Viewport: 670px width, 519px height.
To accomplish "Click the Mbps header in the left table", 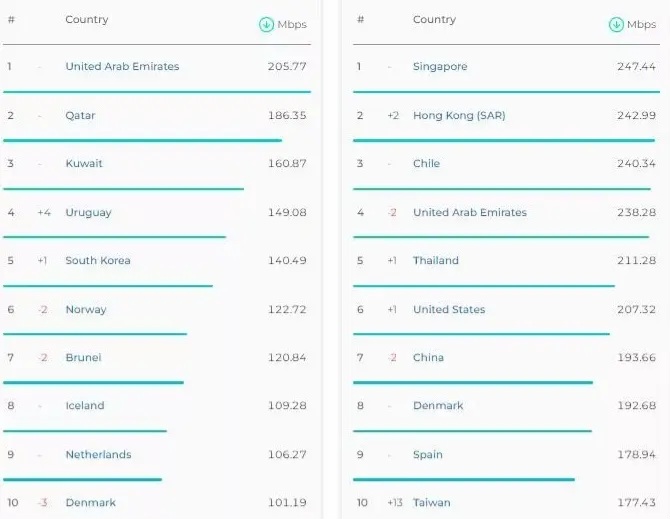I will [x=292, y=25].
